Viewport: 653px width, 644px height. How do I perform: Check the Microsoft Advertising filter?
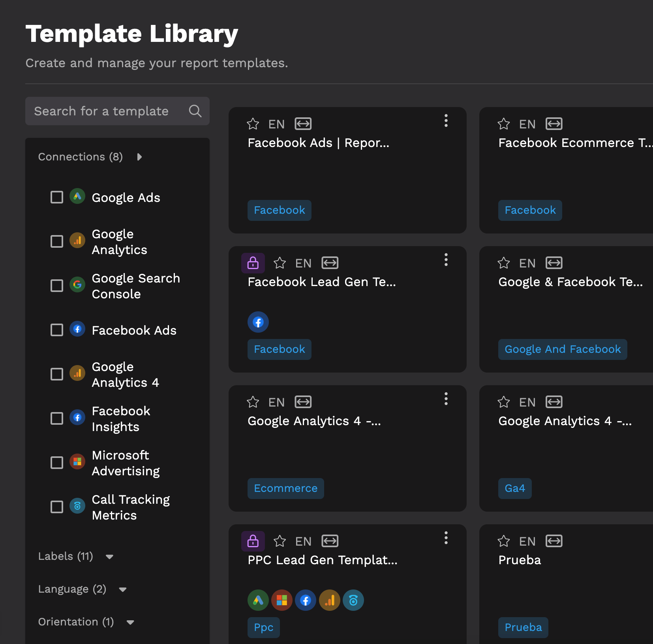(x=57, y=463)
